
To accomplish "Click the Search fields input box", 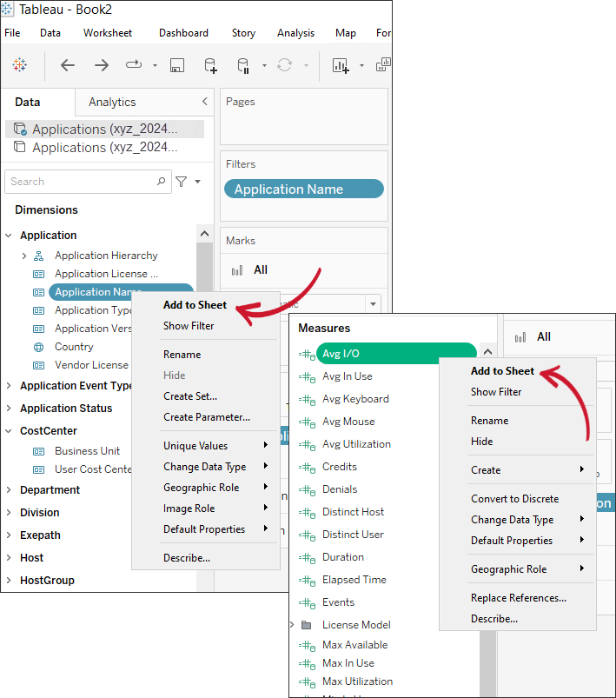I will click(88, 182).
